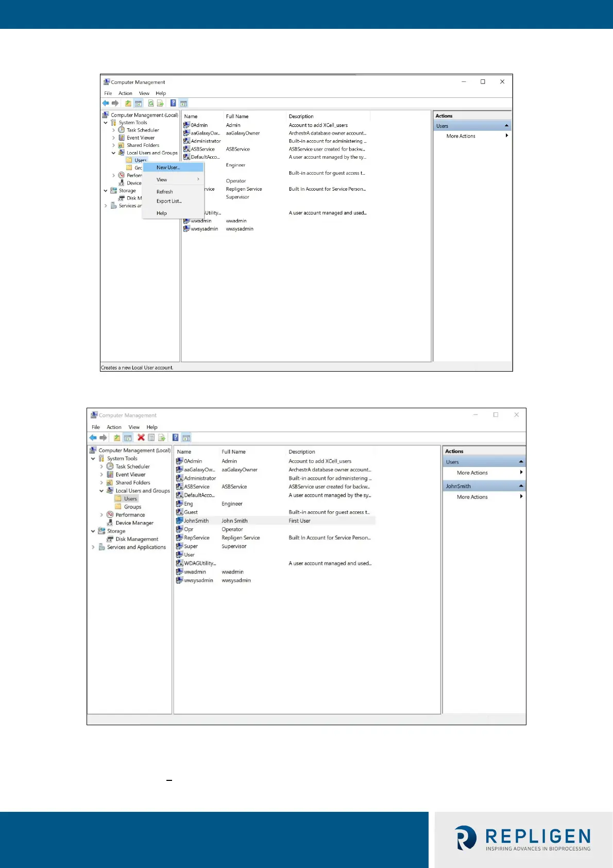Click Export List toolbar icon in lower window
The image size is (613, 868).
tap(161, 438)
